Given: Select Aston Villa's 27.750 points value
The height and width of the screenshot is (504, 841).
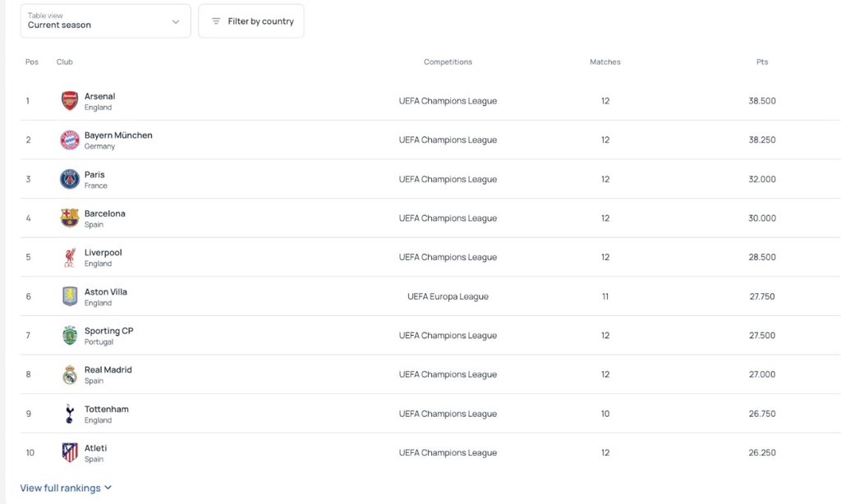Looking at the screenshot, I should pos(762,296).
